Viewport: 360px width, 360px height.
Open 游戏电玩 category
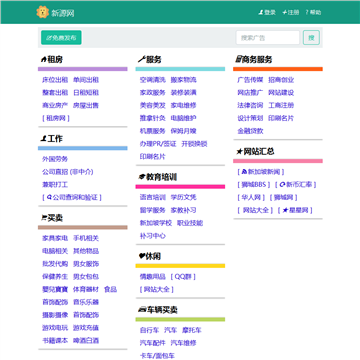pyautogui.click(x=55, y=328)
